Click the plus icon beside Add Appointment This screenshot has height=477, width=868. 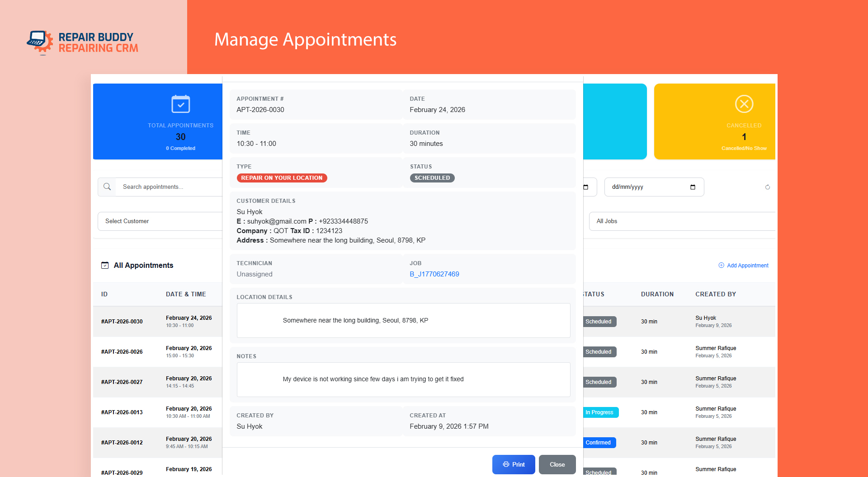click(x=722, y=265)
